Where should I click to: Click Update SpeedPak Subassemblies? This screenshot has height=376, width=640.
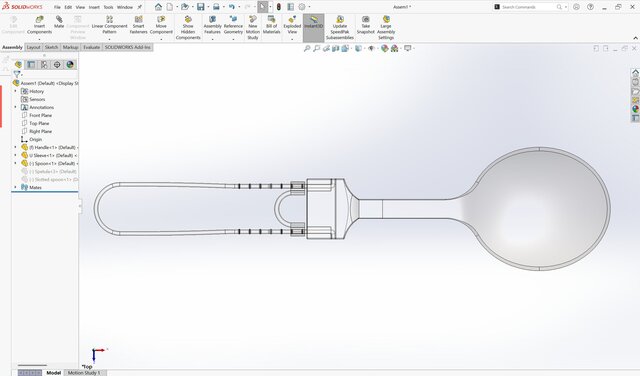point(340,28)
